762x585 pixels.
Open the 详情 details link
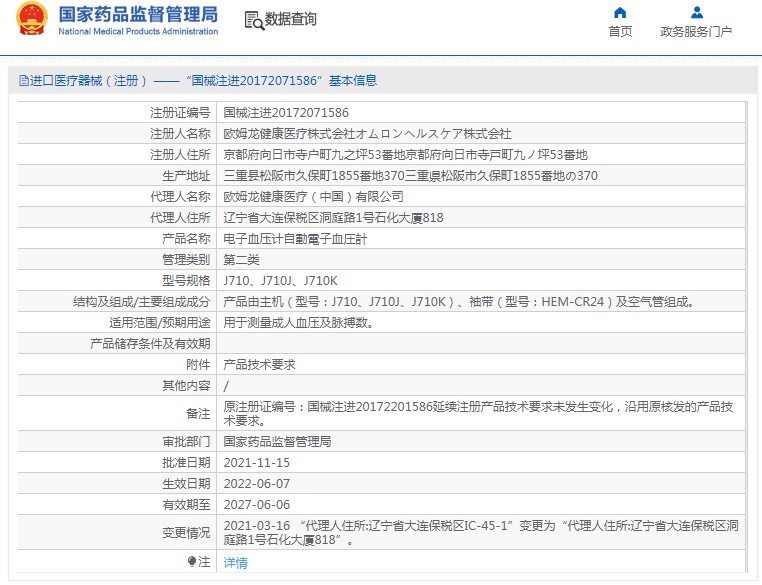tap(235, 563)
